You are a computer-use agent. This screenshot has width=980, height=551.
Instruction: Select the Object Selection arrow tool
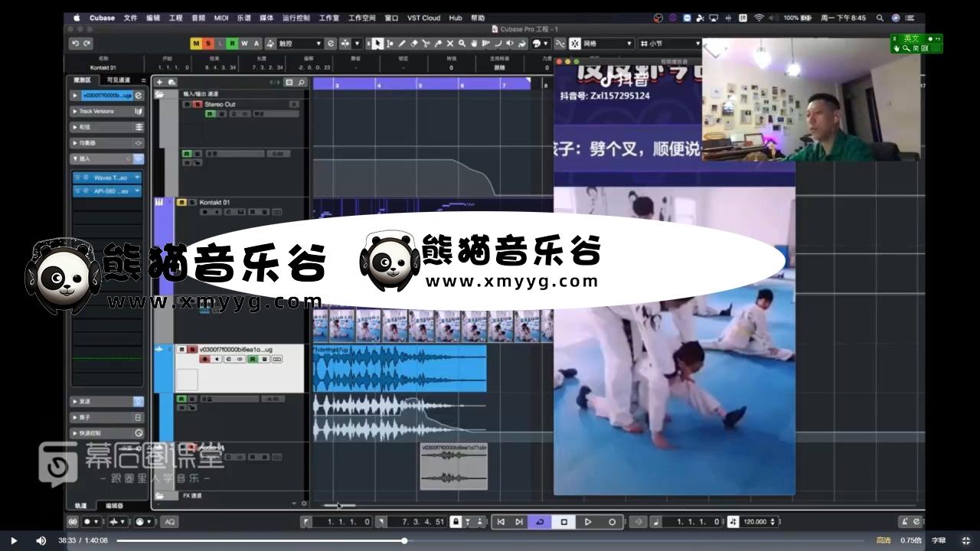click(x=377, y=44)
